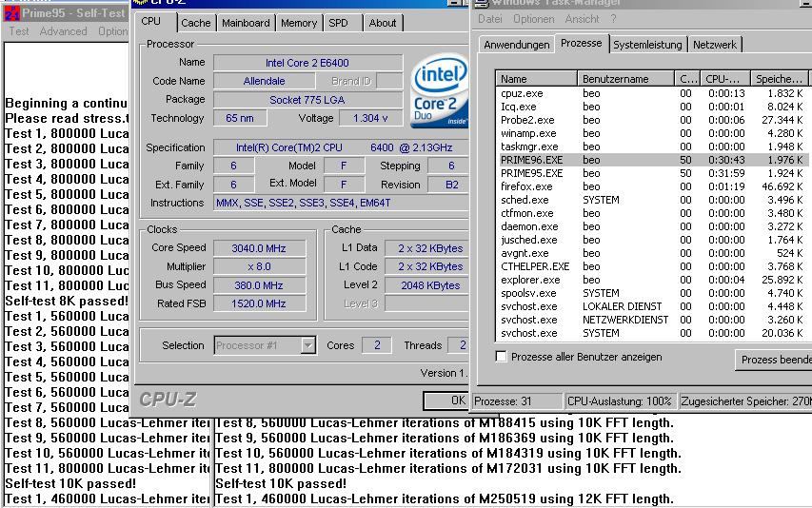Click the OK button in CPU-Z
Viewport: 812px width, 508px height.
click(x=446, y=401)
